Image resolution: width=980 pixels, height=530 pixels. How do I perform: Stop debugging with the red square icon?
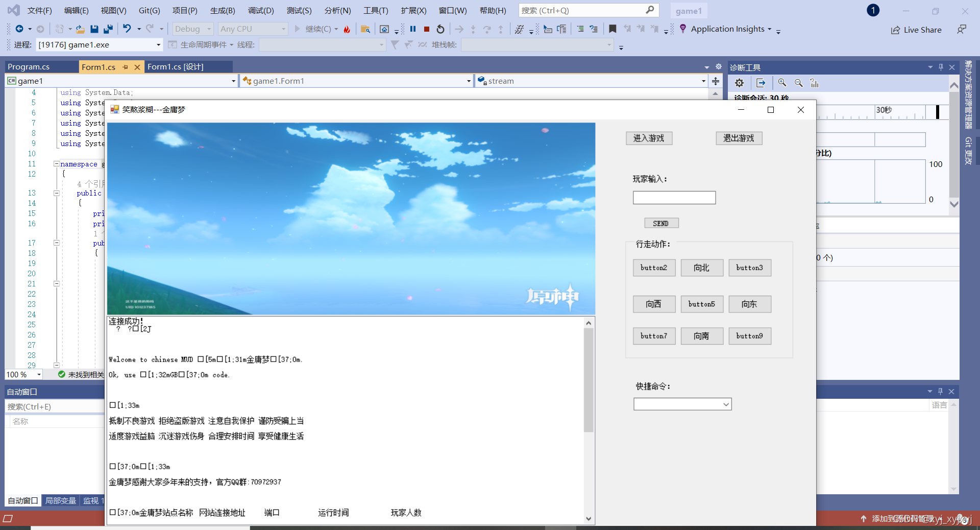427,29
